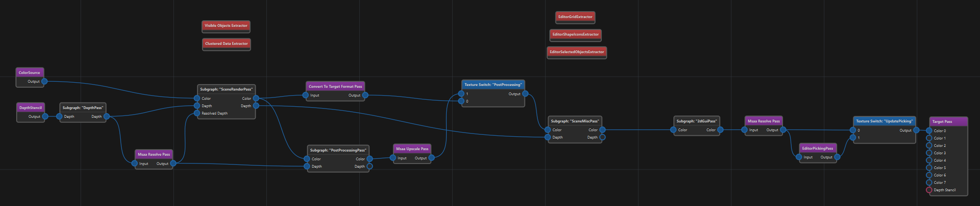
Task: Select Texture Switch "PostProcessing" header
Action: tap(493, 85)
